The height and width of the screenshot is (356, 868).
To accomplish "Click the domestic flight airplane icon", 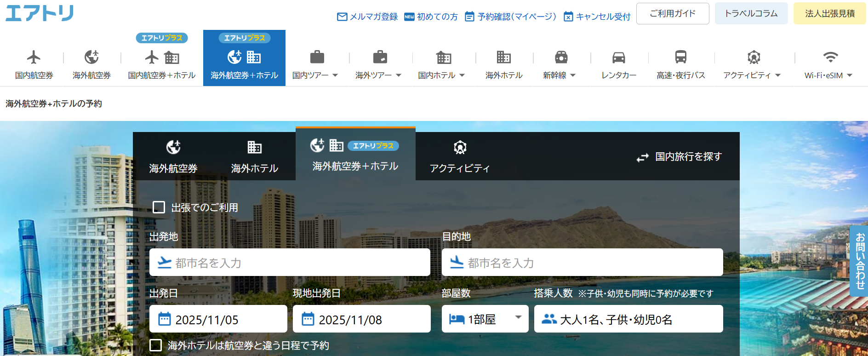I will 34,57.
